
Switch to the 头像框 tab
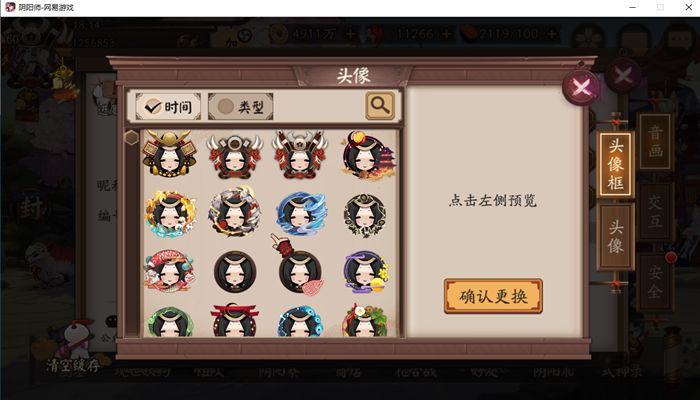point(616,164)
